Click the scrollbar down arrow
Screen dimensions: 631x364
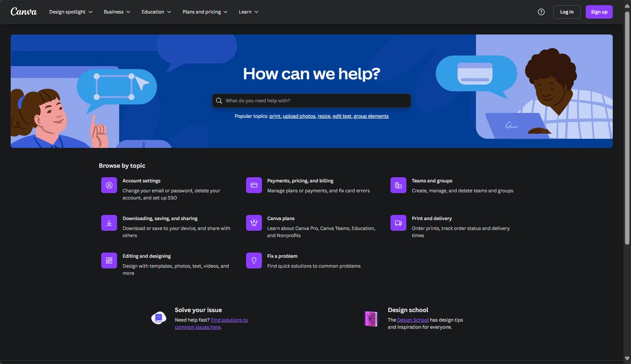[627, 359]
